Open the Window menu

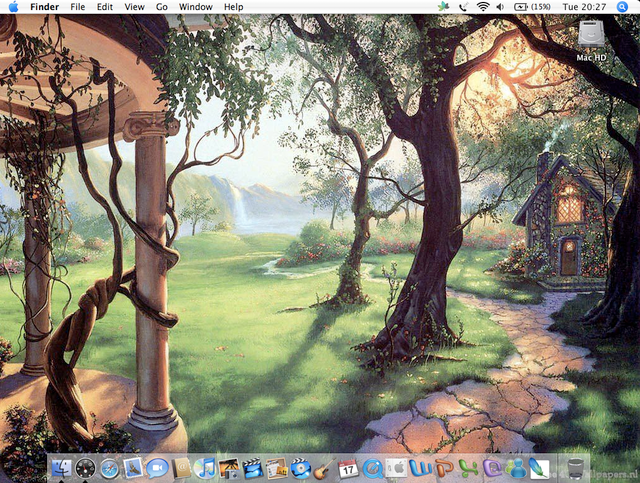(196, 7)
